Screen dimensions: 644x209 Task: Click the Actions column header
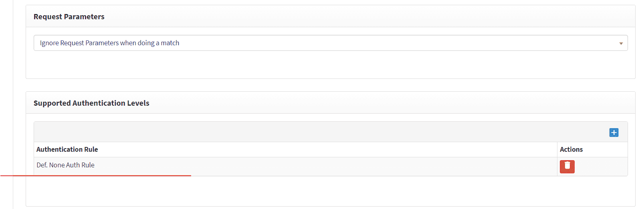click(571, 149)
